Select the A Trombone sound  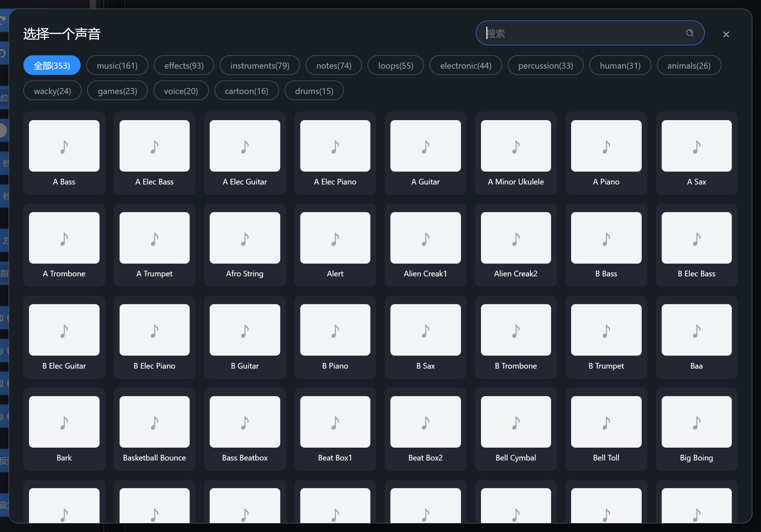64,245
